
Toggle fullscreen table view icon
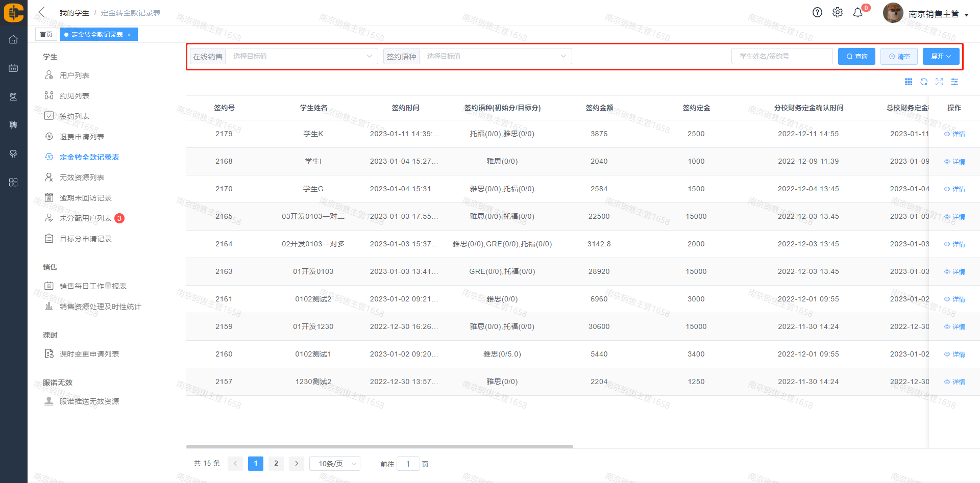point(939,82)
